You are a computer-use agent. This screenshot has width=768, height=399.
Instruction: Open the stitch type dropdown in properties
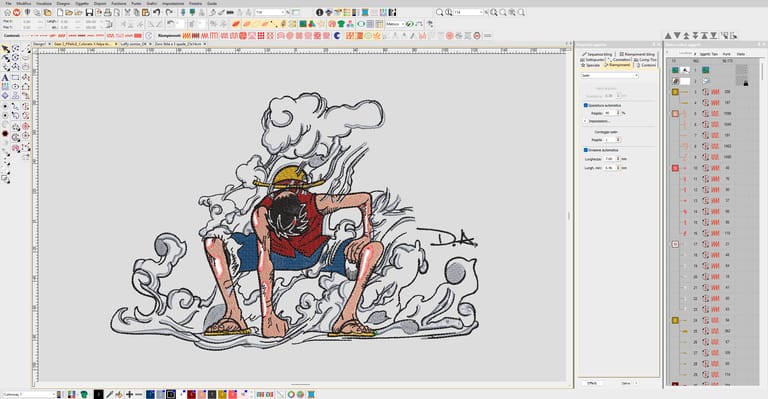point(609,75)
